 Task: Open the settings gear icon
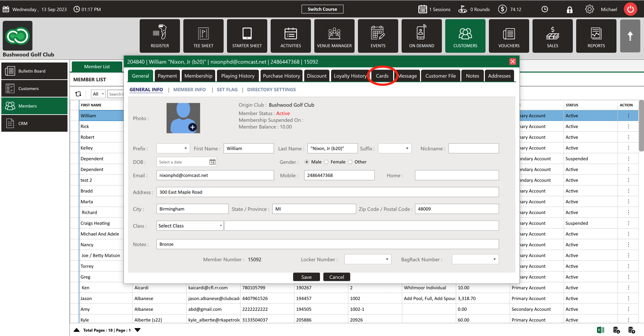pos(589,9)
